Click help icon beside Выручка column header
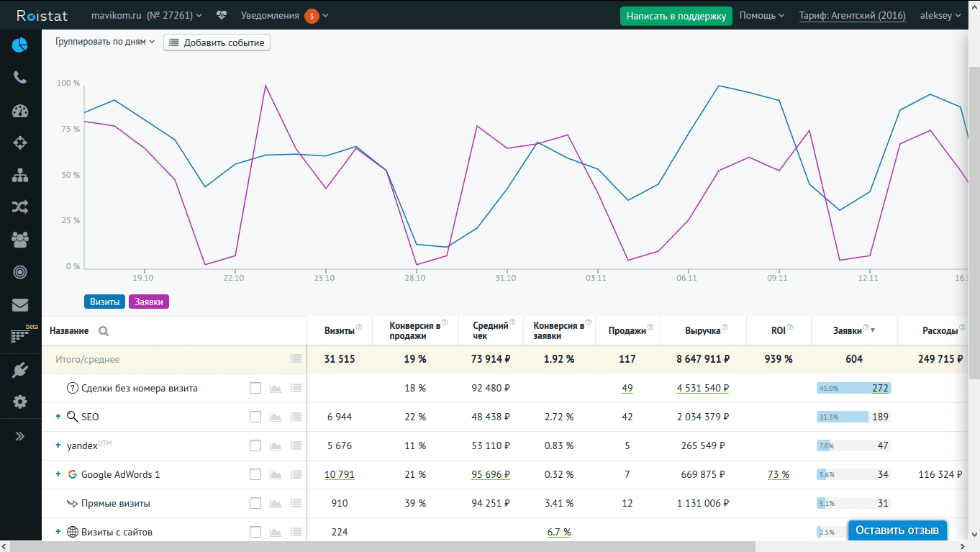The width and height of the screenshot is (980, 552). [x=725, y=327]
